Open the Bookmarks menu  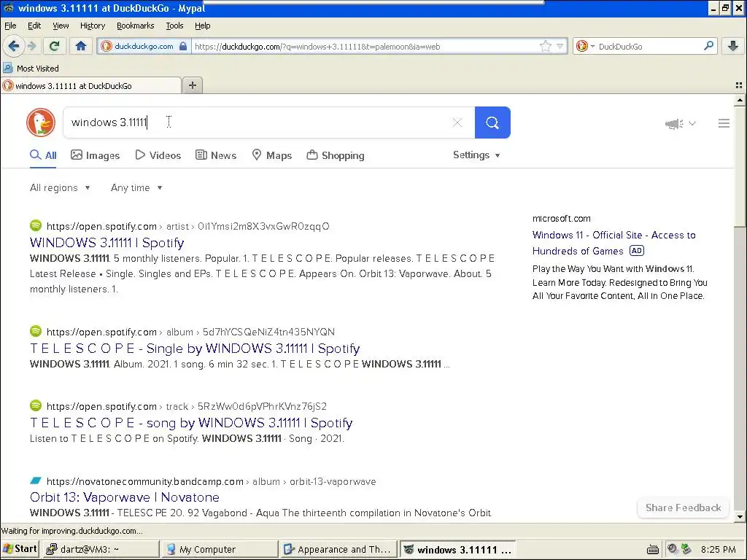click(135, 26)
